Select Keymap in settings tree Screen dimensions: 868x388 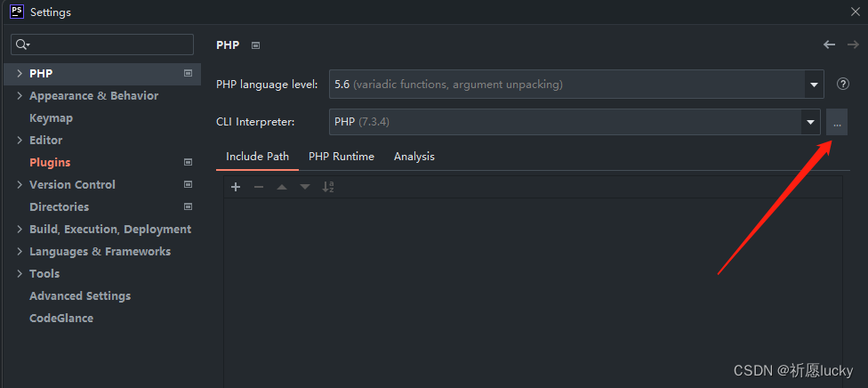point(51,118)
